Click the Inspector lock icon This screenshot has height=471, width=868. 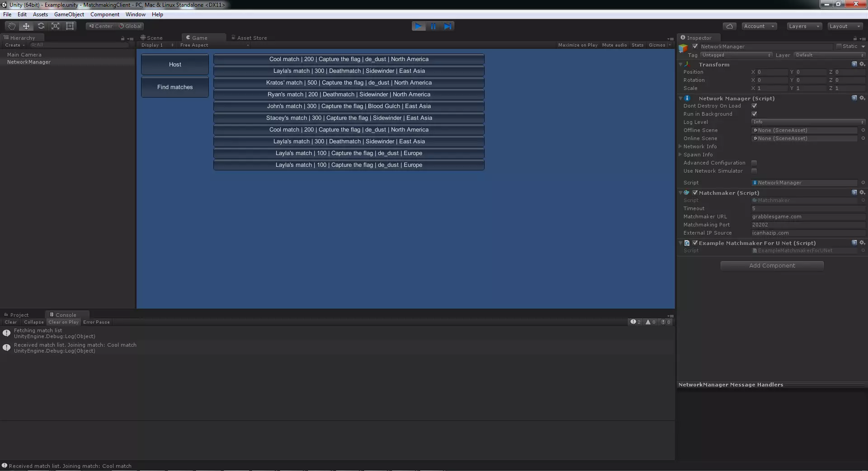(x=854, y=38)
